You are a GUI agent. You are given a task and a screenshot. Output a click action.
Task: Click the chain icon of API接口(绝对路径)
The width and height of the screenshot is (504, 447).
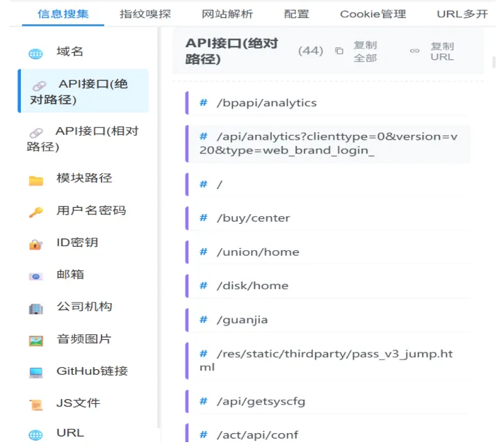40,86
